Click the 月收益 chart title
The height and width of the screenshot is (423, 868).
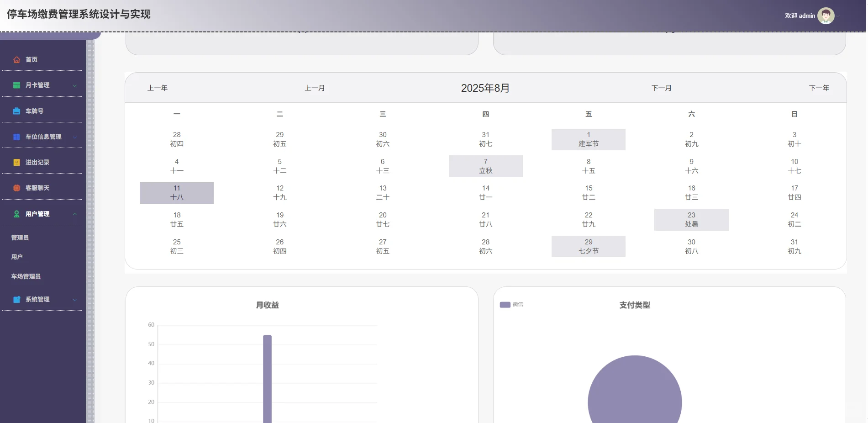point(267,305)
